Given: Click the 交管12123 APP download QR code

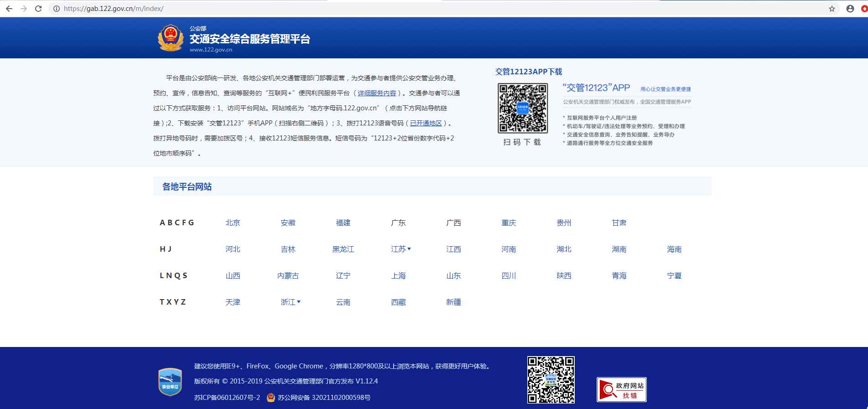Looking at the screenshot, I should click(522, 108).
